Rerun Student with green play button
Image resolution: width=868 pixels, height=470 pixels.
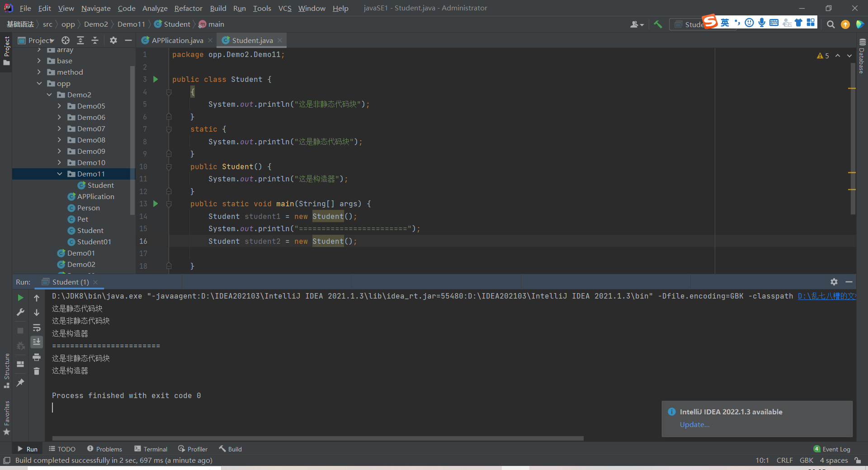tap(20, 298)
